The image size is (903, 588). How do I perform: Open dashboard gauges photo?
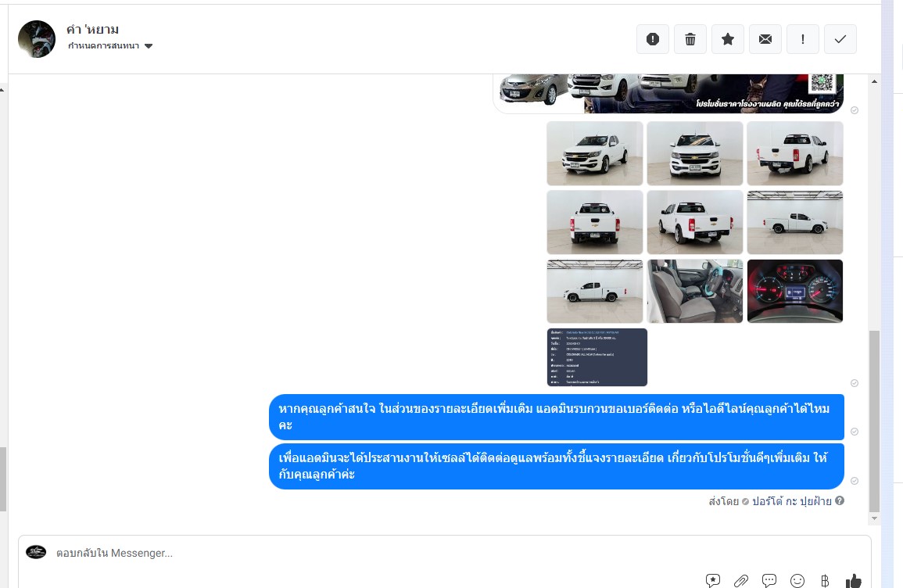click(x=795, y=291)
